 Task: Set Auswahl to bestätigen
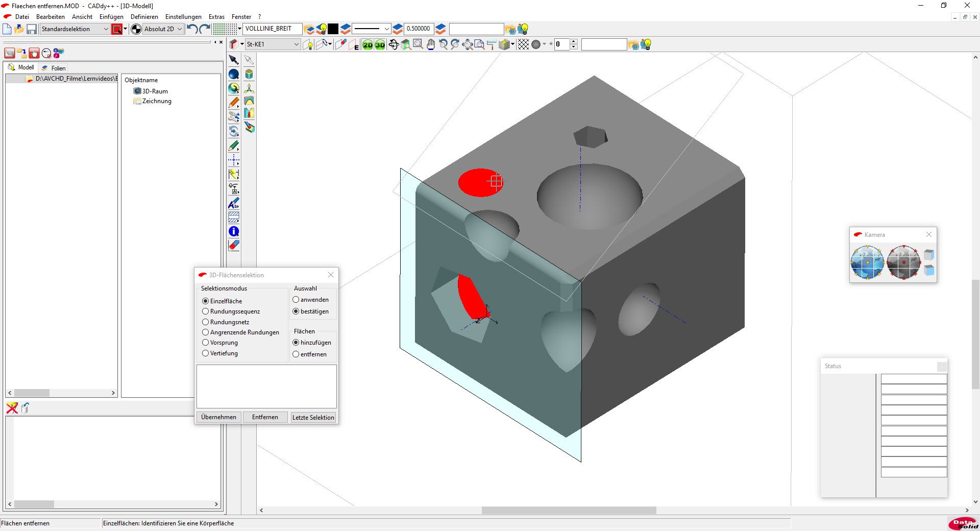coord(296,311)
